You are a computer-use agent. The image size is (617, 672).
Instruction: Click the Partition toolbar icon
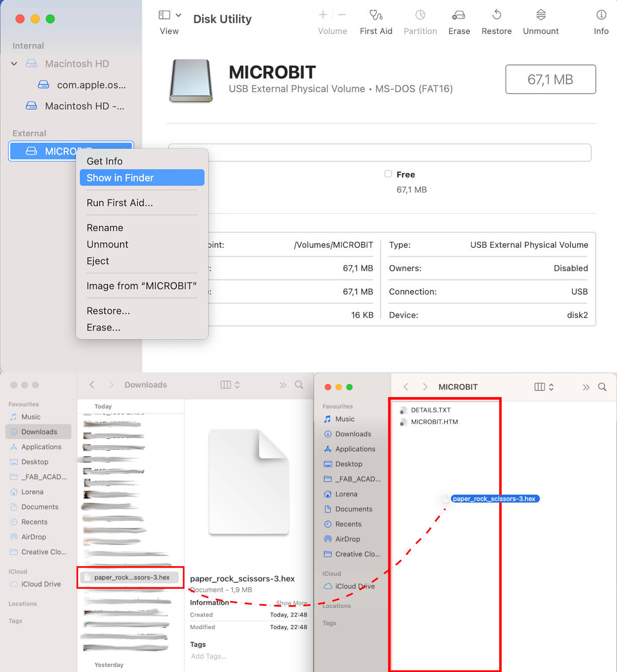[x=420, y=15]
